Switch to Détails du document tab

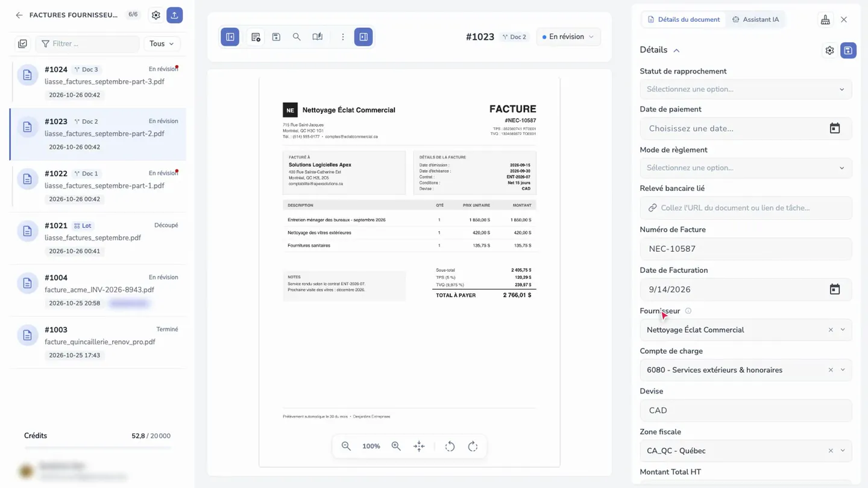[684, 19]
